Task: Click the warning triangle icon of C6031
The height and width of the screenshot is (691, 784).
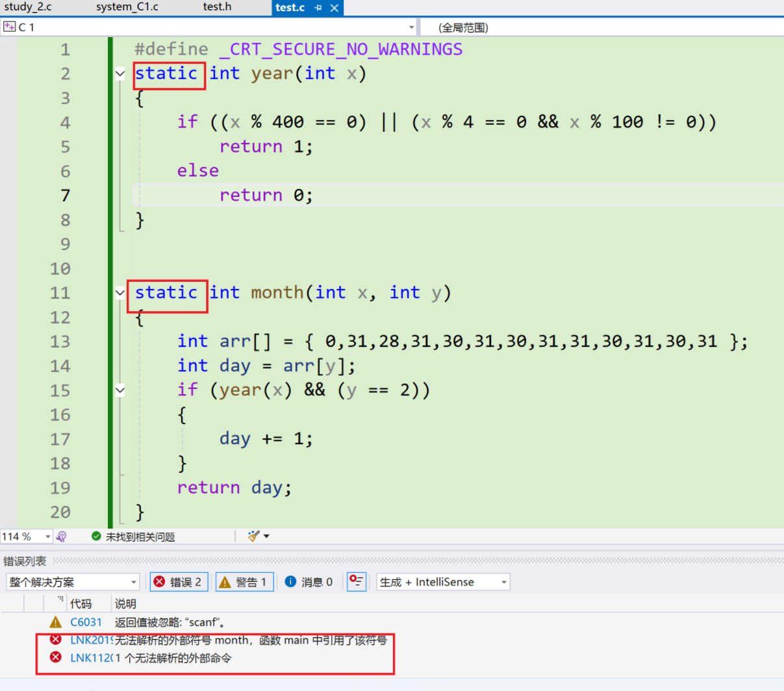Action: (56, 622)
